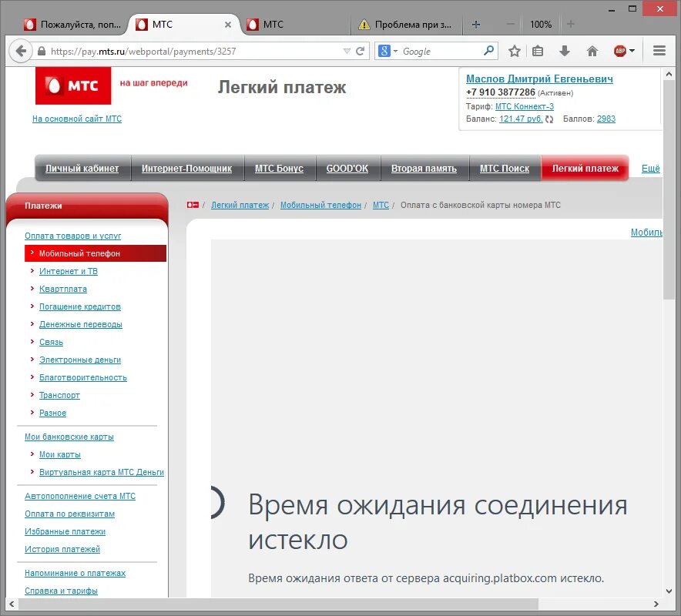Viewport: 681px width, 616px height.
Task: Click the padlock site security icon
Action: pos(42,52)
